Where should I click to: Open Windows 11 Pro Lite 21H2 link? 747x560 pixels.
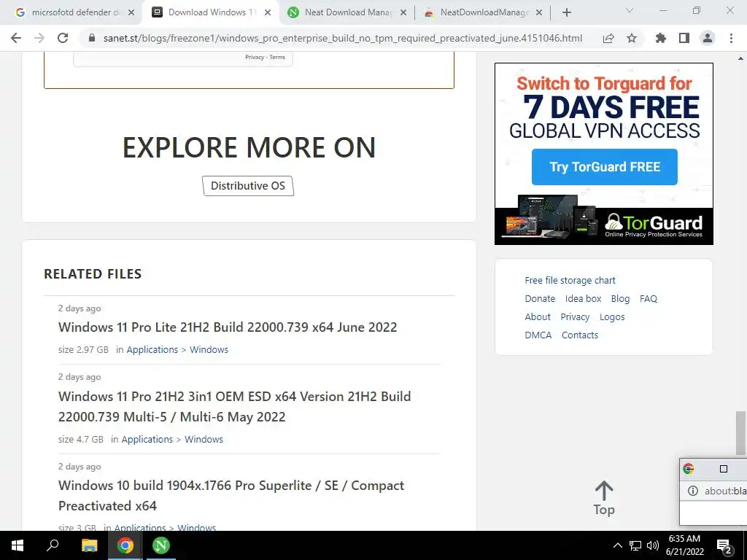pos(228,327)
